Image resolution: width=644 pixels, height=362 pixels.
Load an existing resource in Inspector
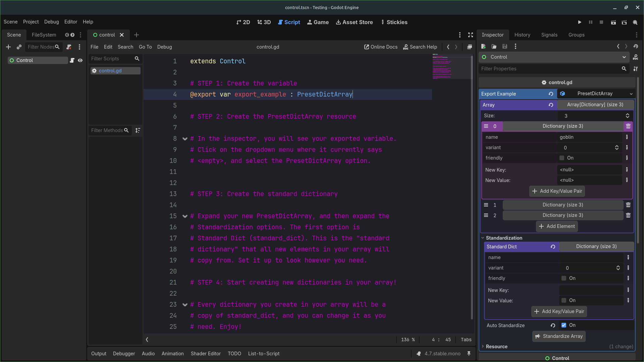[x=494, y=47]
